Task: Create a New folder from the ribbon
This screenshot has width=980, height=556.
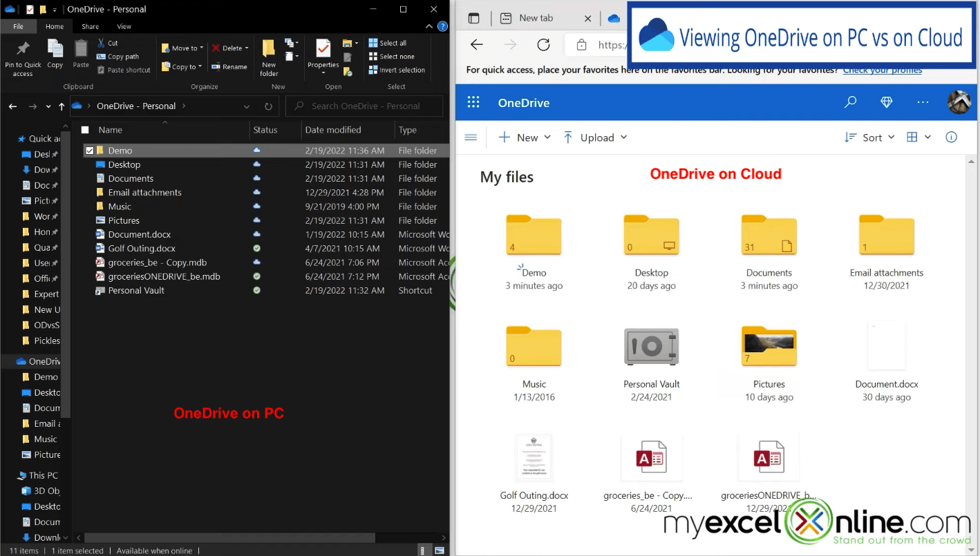Action: 269,58
